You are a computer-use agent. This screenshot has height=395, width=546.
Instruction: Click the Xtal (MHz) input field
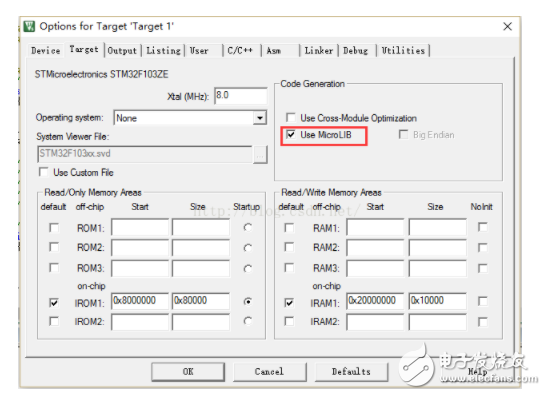point(241,96)
